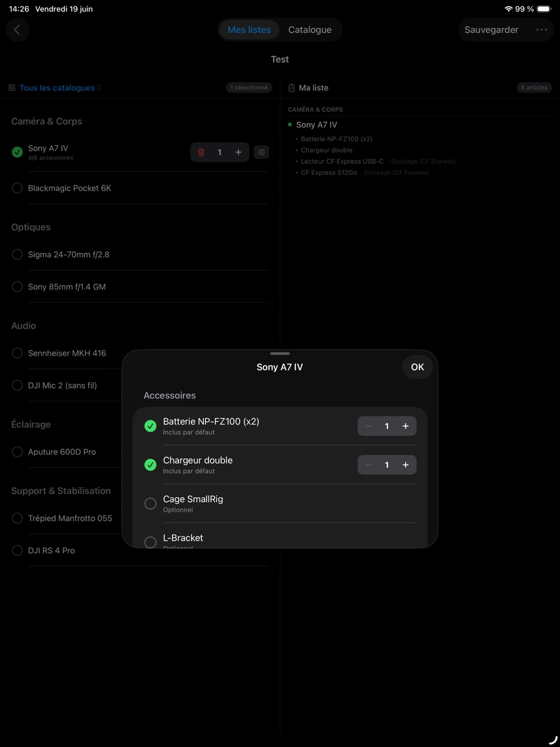Check battery status icon
This screenshot has width=560, height=747.
(x=544, y=9)
